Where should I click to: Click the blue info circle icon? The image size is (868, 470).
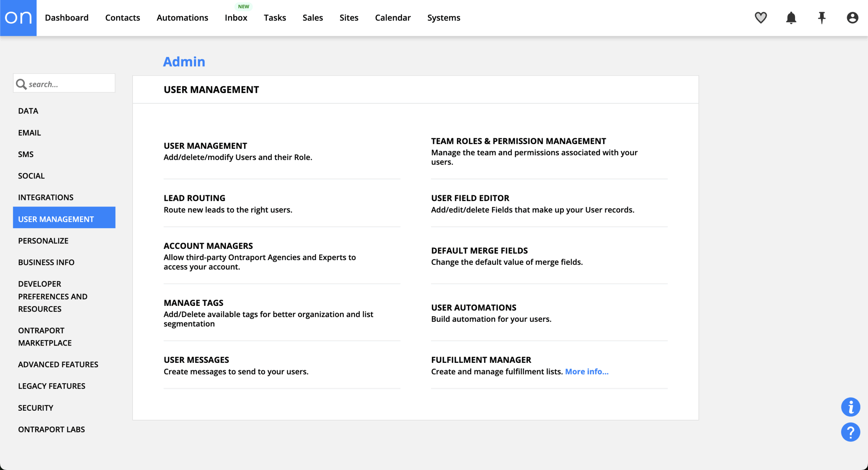tap(850, 407)
